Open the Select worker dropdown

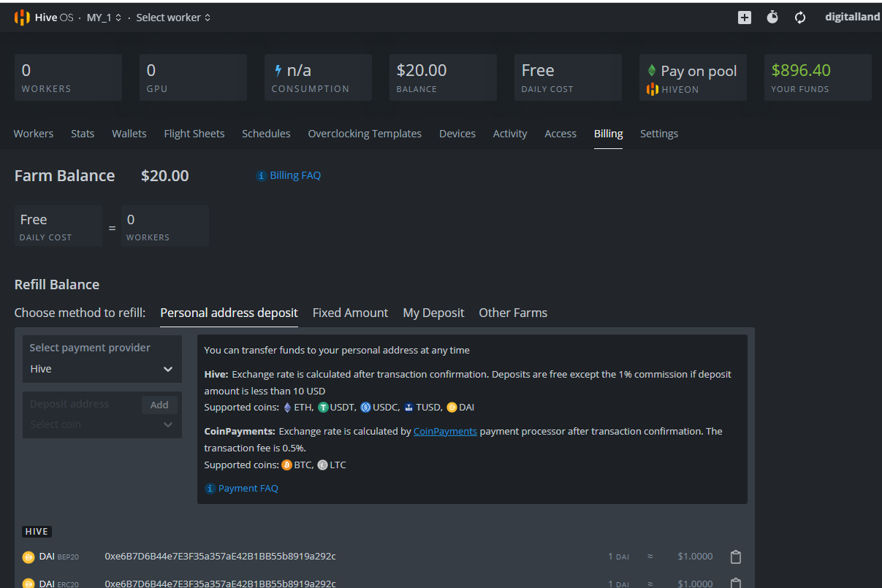pos(173,18)
